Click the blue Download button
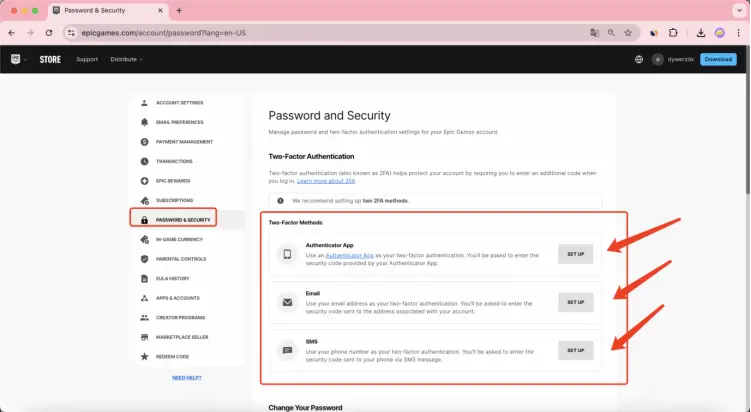 click(718, 59)
